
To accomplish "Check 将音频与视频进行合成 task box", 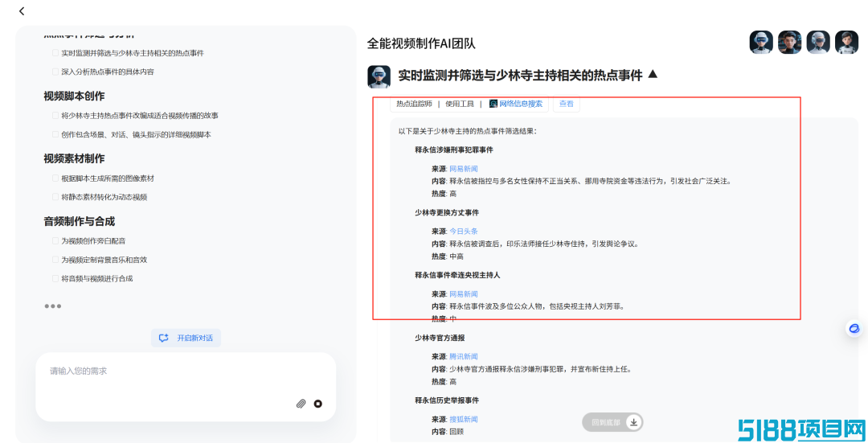I will click(x=55, y=278).
